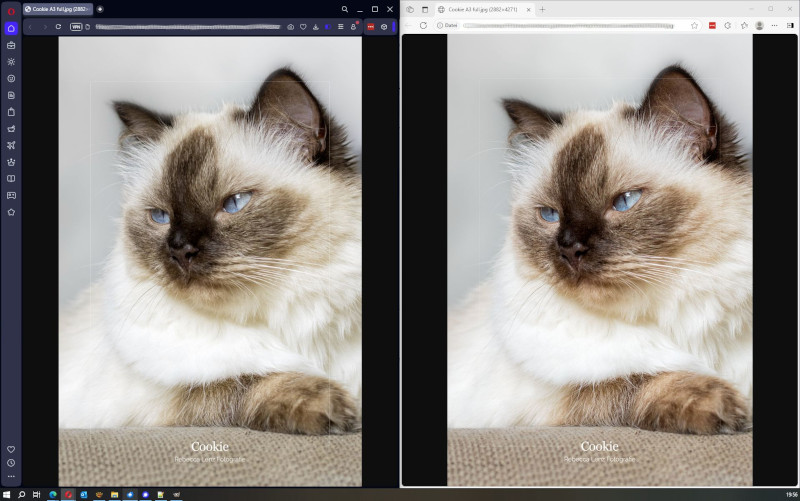Click the Opera address bar
The image size is (800, 501).
(x=188, y=27)
